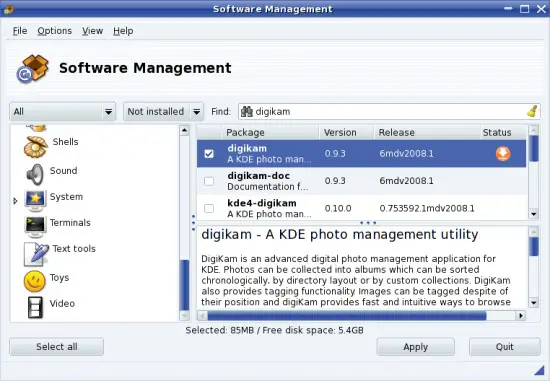550x381 pixels.
Task: Click the description pane horizontal scrollbar
Action: pos(362,316)
